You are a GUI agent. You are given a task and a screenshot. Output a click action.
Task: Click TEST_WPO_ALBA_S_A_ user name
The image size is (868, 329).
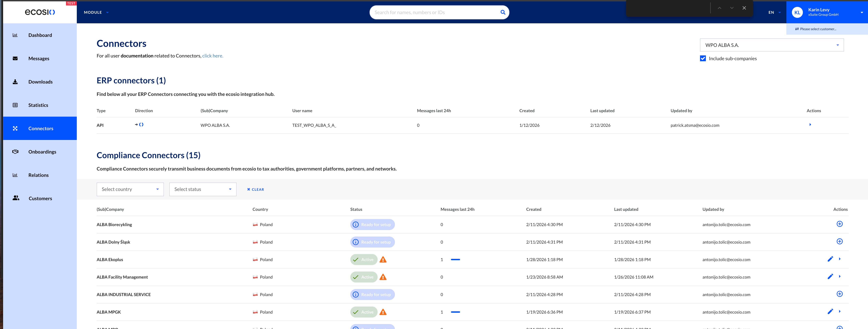pos(314,125)
